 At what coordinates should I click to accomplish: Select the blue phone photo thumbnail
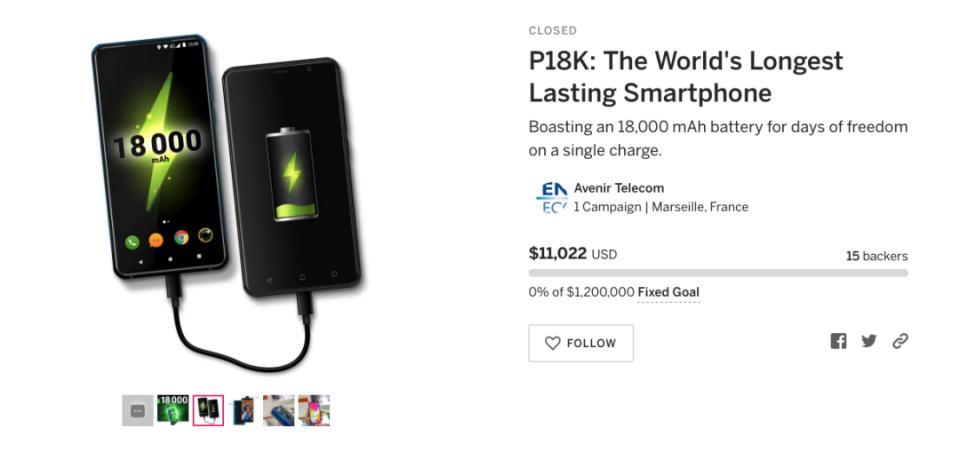tap(278, 410)
